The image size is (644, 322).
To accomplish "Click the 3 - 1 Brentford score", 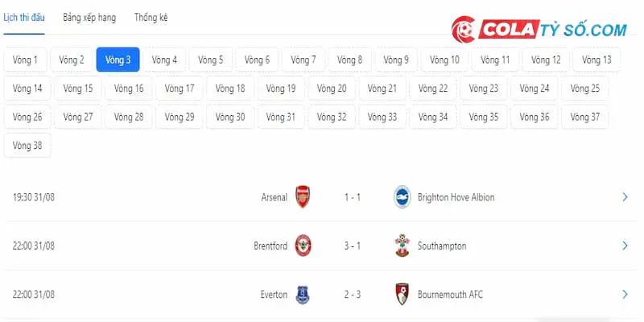I will 353,246.
